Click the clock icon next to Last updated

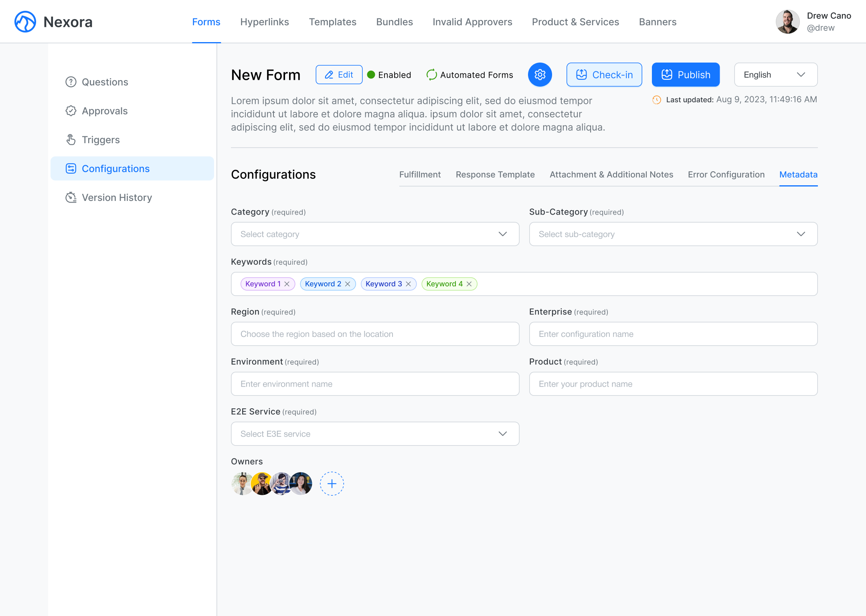click(656, 99)
